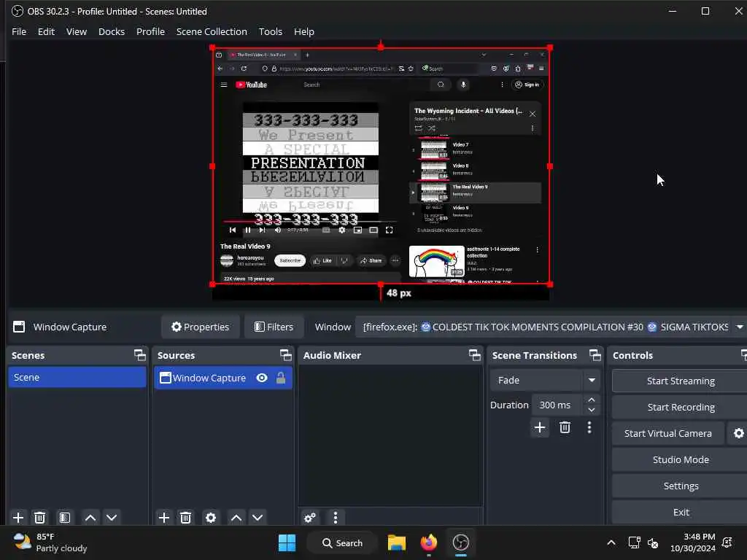
Task: Decrease transition duration with down arrow
Action: 591,410
